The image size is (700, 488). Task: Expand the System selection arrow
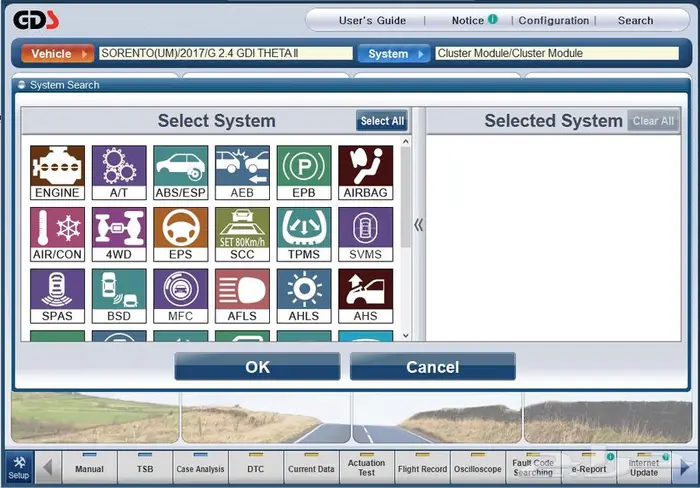[423, 54]
